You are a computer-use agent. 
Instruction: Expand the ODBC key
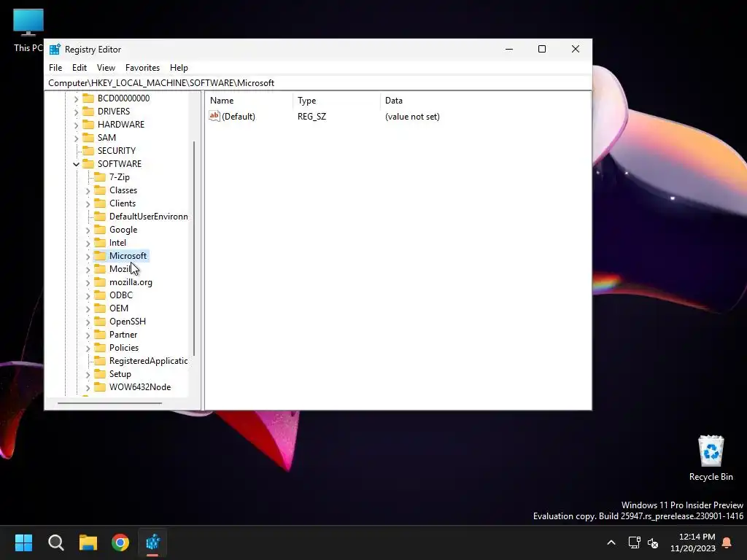coord(88,296)
